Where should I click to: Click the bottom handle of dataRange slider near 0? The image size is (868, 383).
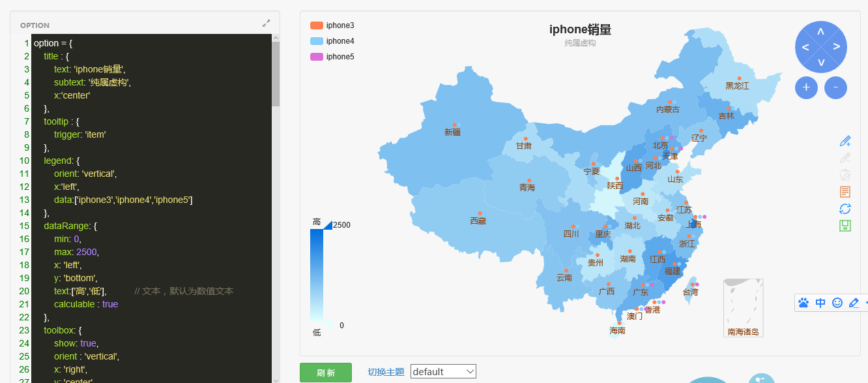tap(328, 324)
